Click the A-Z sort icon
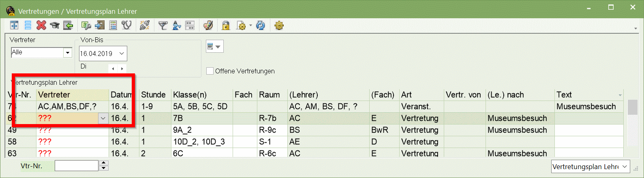644x178 pixels. (177, 26)
